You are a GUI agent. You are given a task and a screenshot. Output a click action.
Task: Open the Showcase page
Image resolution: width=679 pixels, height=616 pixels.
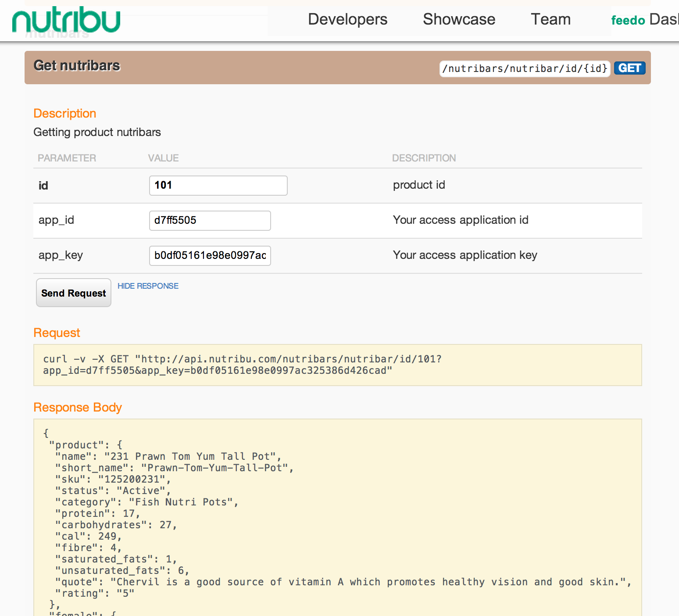point(459,19)
